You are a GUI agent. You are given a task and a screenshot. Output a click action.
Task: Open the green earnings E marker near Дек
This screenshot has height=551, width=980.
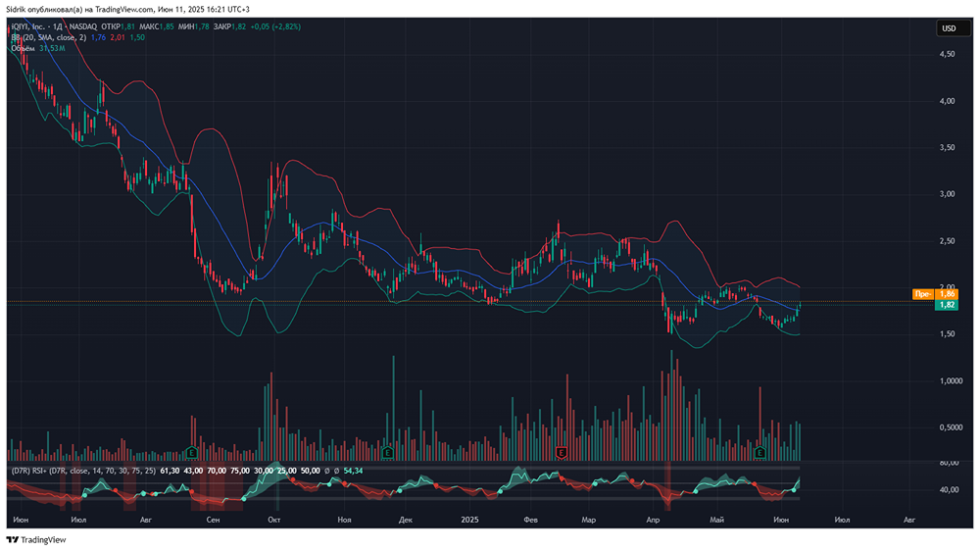tap(387, 452)
